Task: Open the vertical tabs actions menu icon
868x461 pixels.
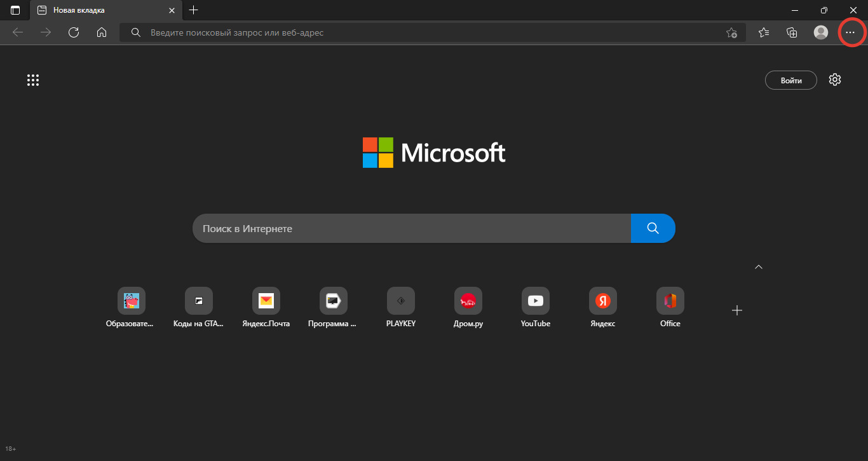Action: tap(15, 10)
